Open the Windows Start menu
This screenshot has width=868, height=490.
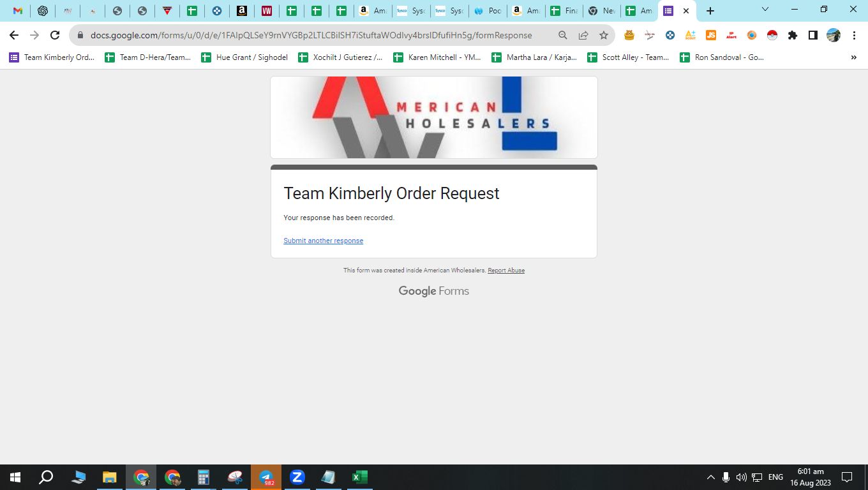point(15,477)
